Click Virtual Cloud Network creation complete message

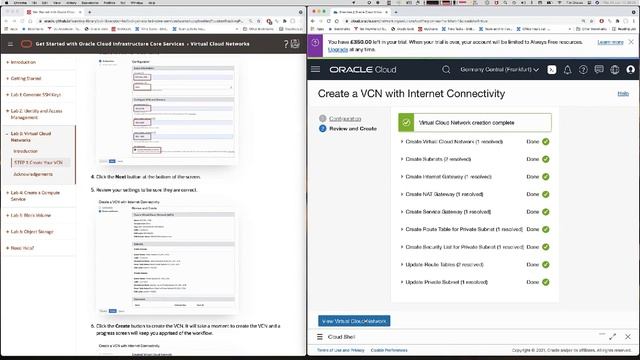pos(467,122)
